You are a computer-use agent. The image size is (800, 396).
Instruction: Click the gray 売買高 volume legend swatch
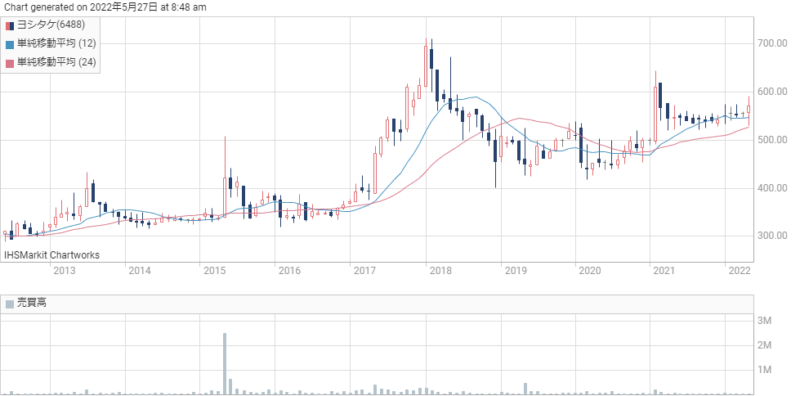tap(10, 304)
